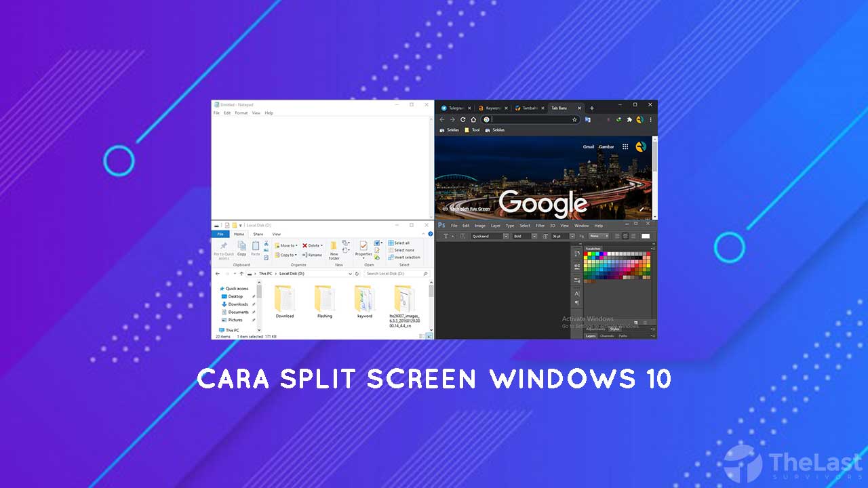Click customize pencil icon on Google page

642,209
